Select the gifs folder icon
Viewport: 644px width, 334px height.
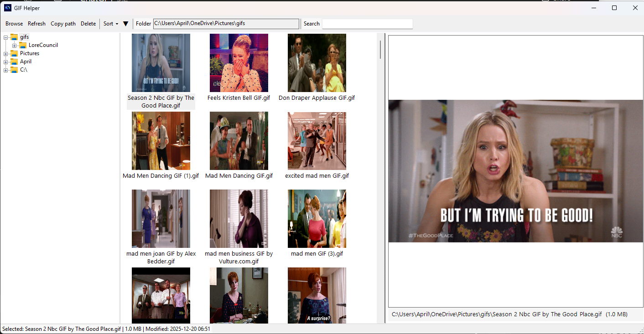(x=14, y=37)
